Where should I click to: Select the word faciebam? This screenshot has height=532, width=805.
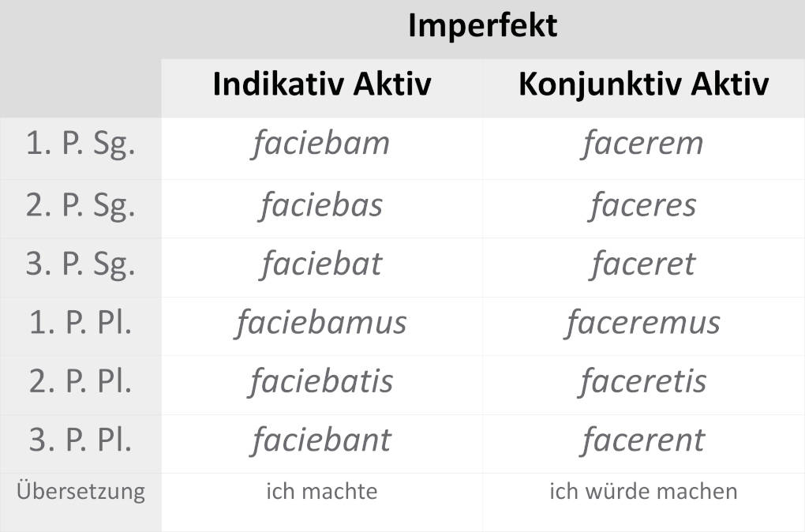click(321, 144)
